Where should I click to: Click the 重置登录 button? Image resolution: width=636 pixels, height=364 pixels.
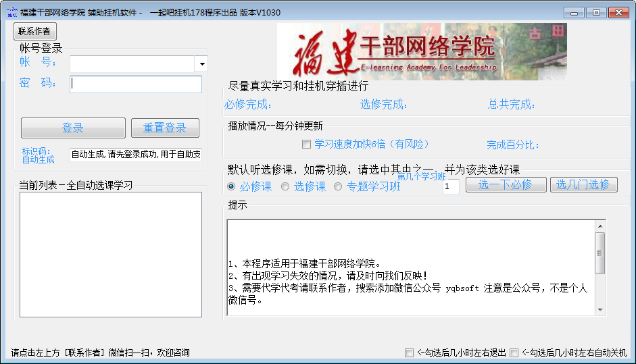pyautogui.click(x=165, y=128)
